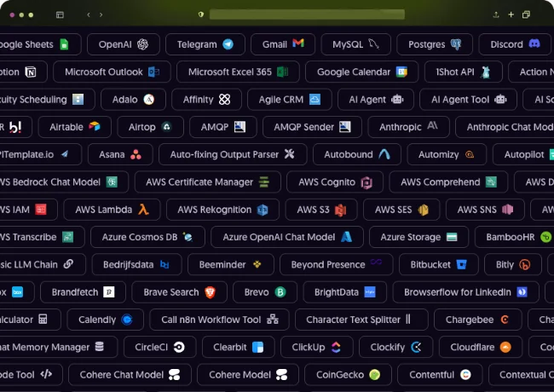Show the tab overview in browser

(x=527, y=14)
